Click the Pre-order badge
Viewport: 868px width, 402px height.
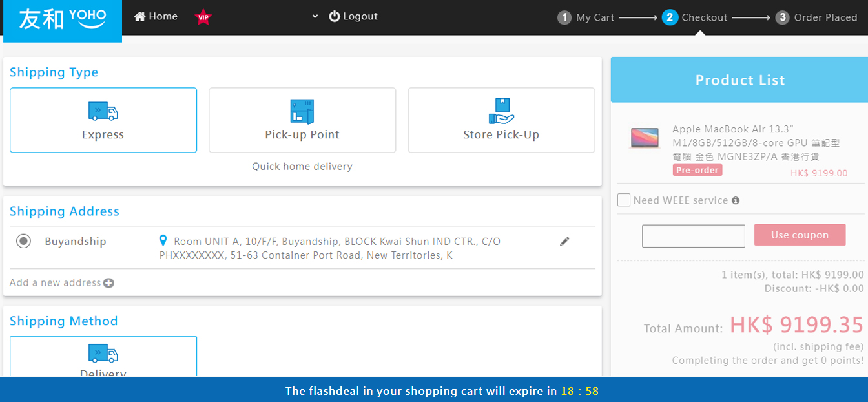coord(697,170)
